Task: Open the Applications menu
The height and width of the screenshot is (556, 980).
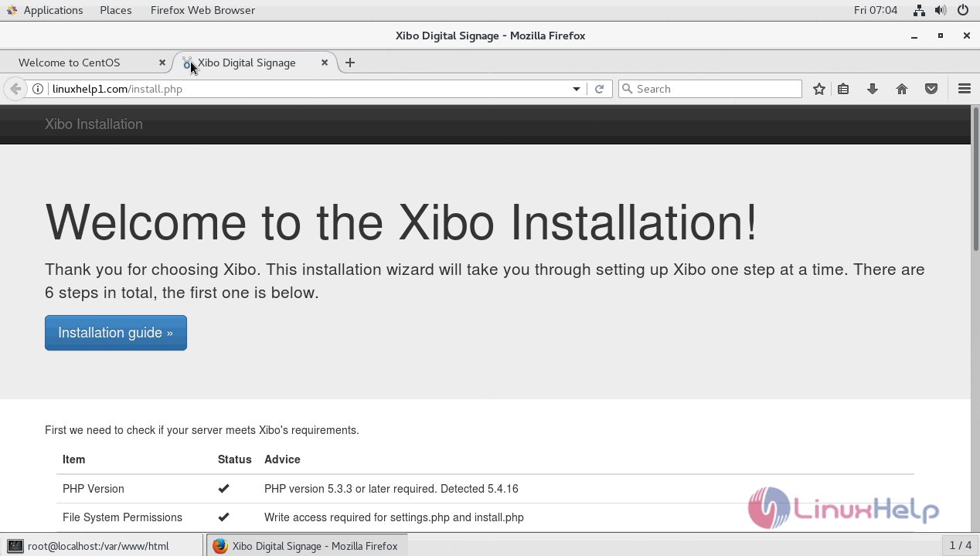Action: click(x=44, y=10)
